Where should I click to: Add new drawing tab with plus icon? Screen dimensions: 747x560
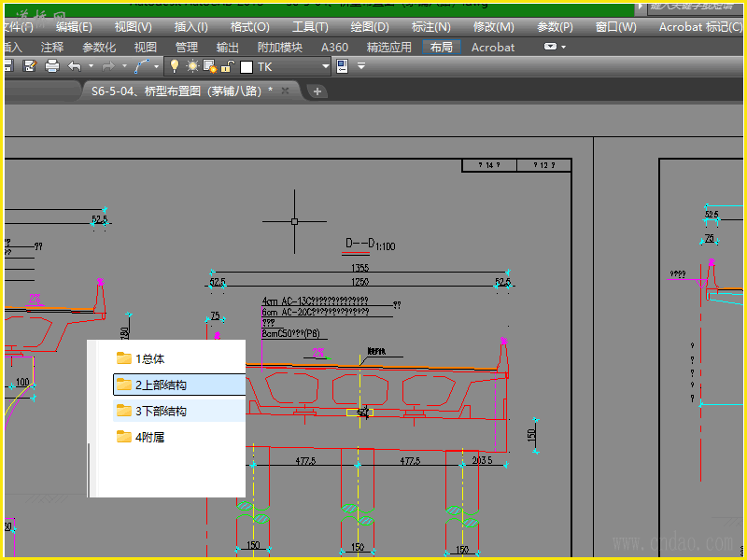pos(317,91)
